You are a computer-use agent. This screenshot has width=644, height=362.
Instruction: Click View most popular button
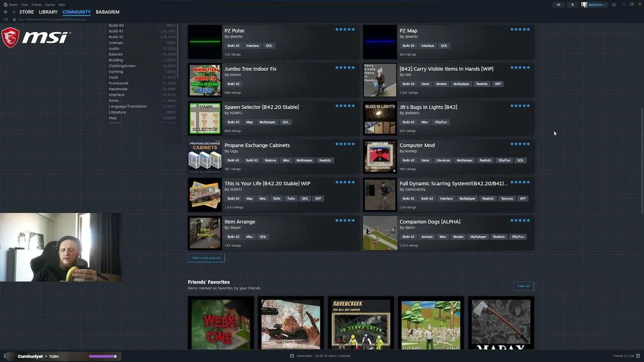[x=206, y=258]
